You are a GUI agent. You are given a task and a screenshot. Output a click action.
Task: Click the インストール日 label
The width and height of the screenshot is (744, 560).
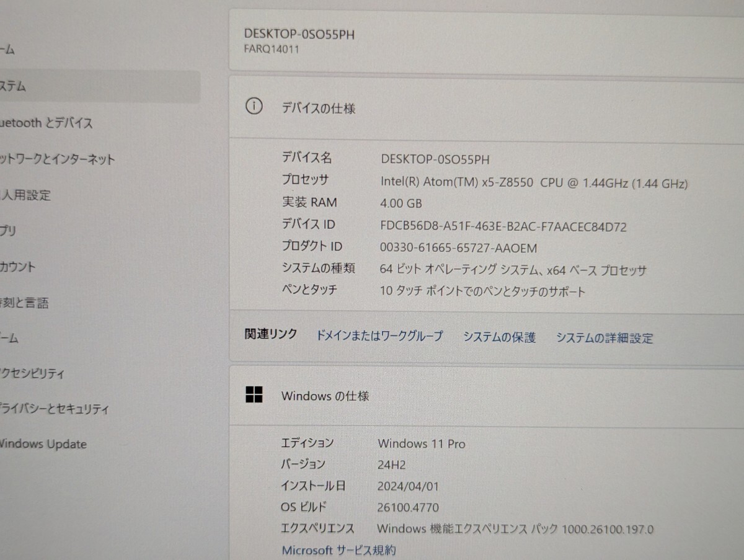pyautogui.click(x=314, y=486)
